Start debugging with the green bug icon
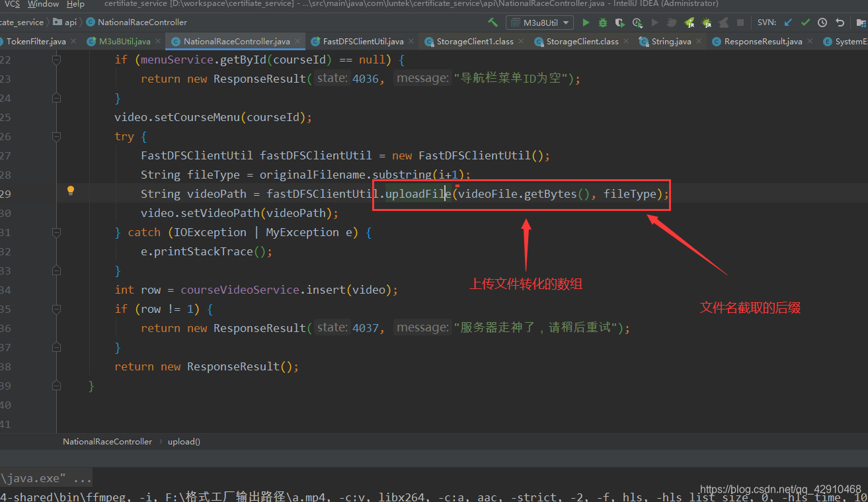The image size is (868, 502). coord(603,22)
